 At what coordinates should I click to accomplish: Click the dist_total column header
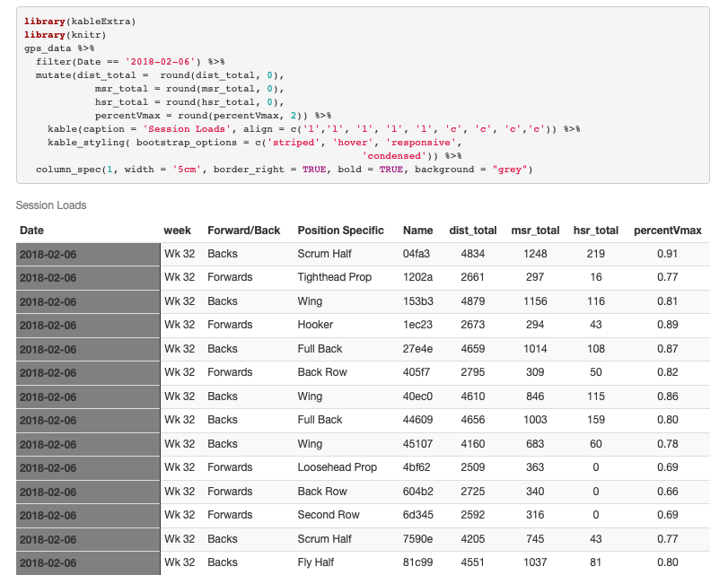(472, 231)
